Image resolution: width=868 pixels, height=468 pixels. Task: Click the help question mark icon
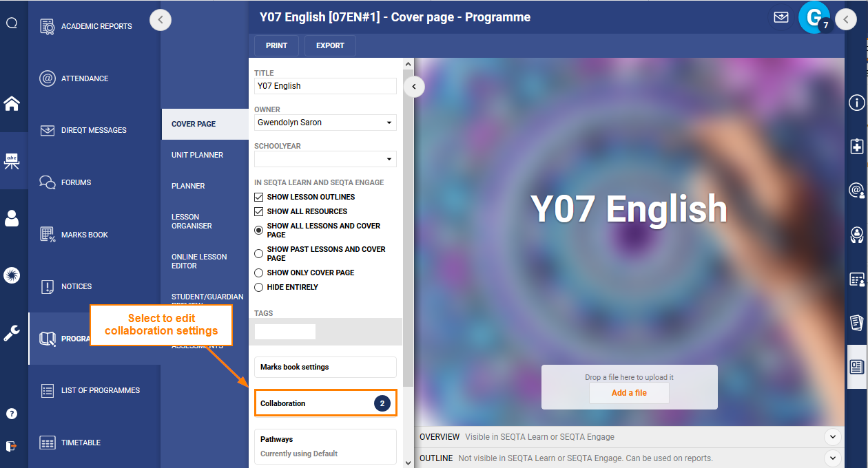12,414
